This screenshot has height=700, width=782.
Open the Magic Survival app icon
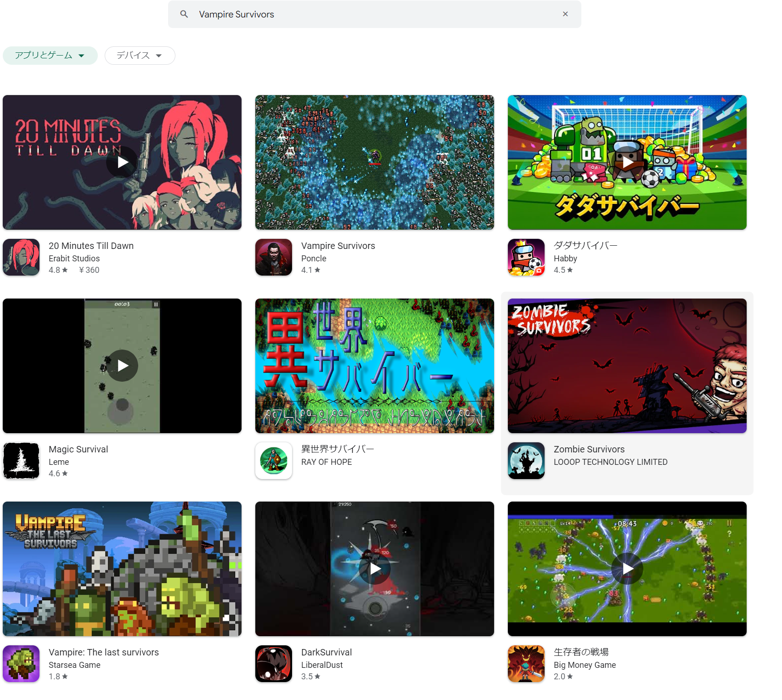[x=21, y=461]
